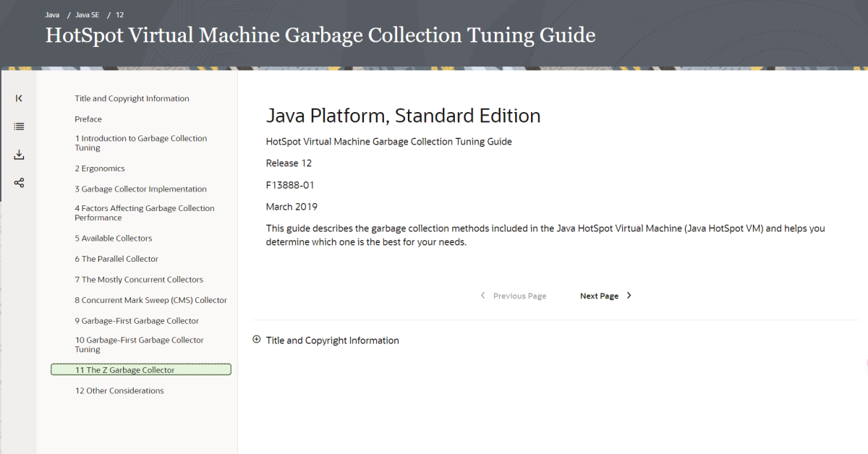Open 5 Available Collectors

(x=114, y=239)
